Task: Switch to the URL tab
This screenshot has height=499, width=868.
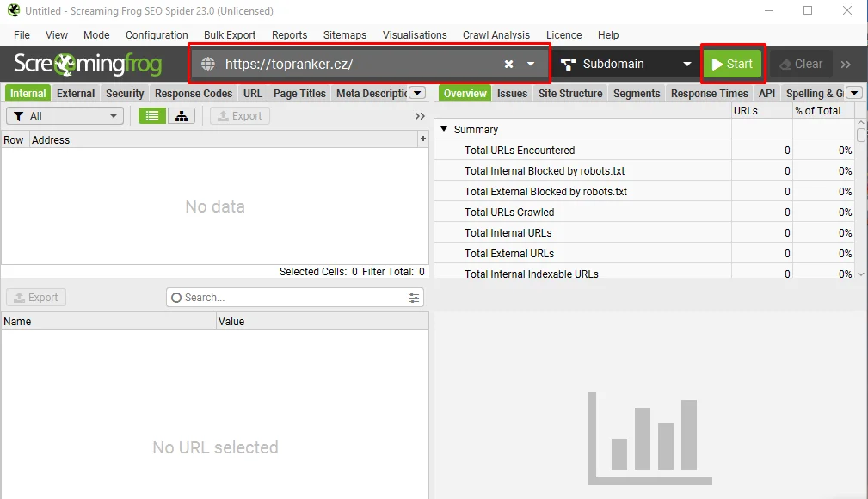Action: [x=253, y=93]
